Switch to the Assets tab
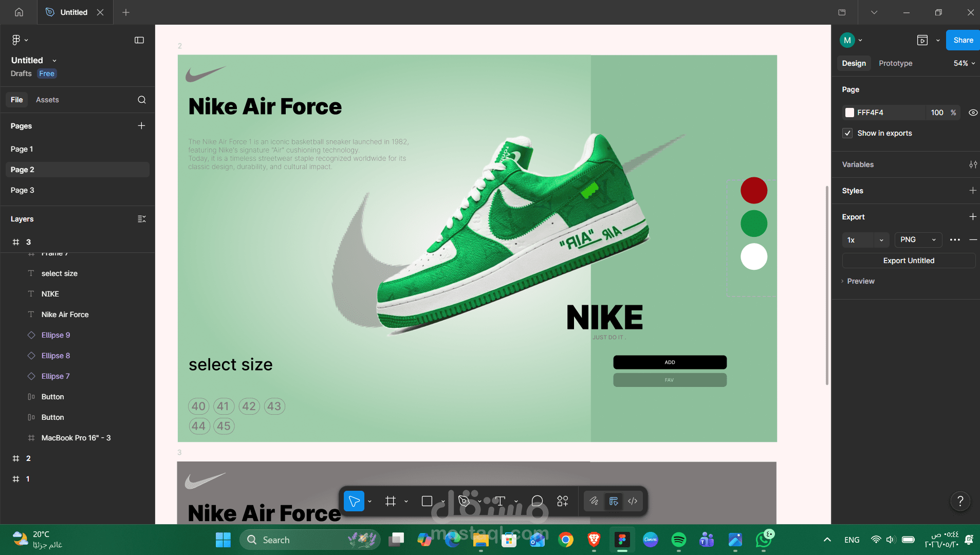This screenshot has width=980, height=555. [x=47, y=100]
